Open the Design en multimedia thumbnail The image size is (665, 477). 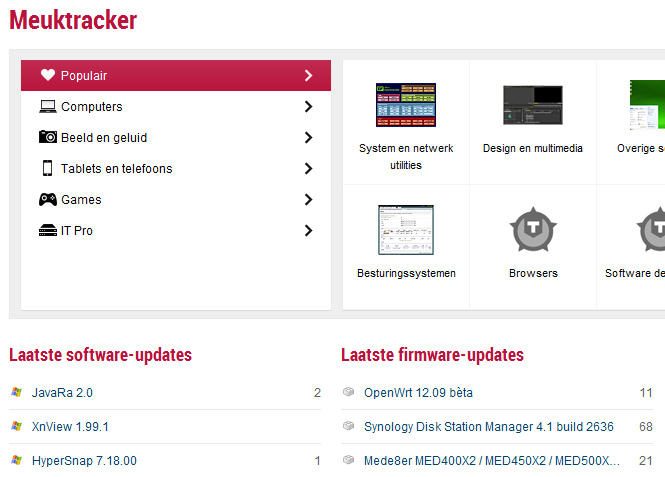click(x=533, y=105)
